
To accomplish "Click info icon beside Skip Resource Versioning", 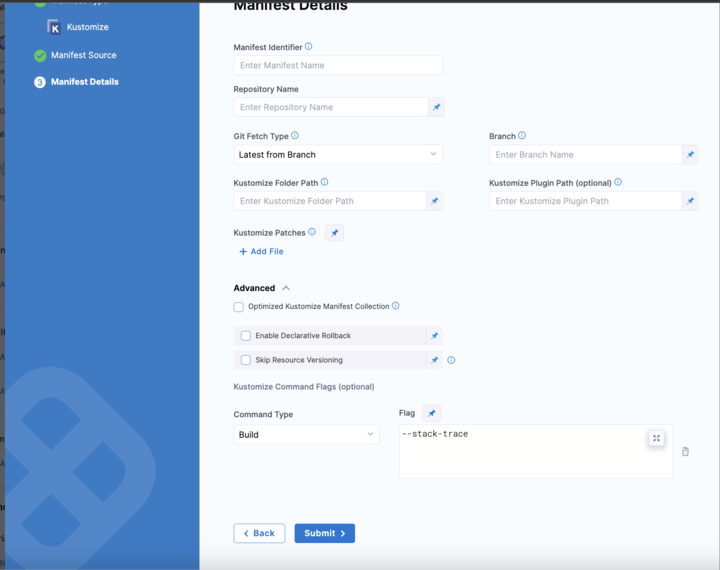I will (x=451, y=360).
